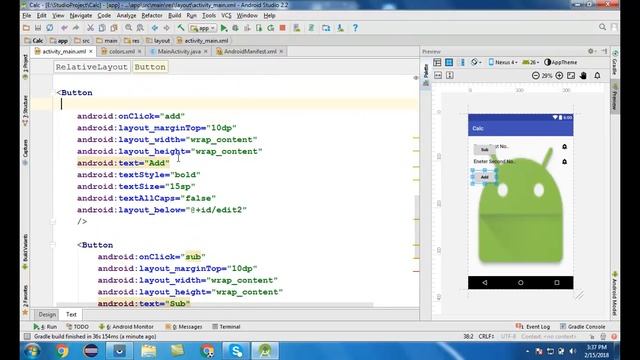Open the orientation dropdown in Preview
Viewport: 640px width, 360px height.
476,62
